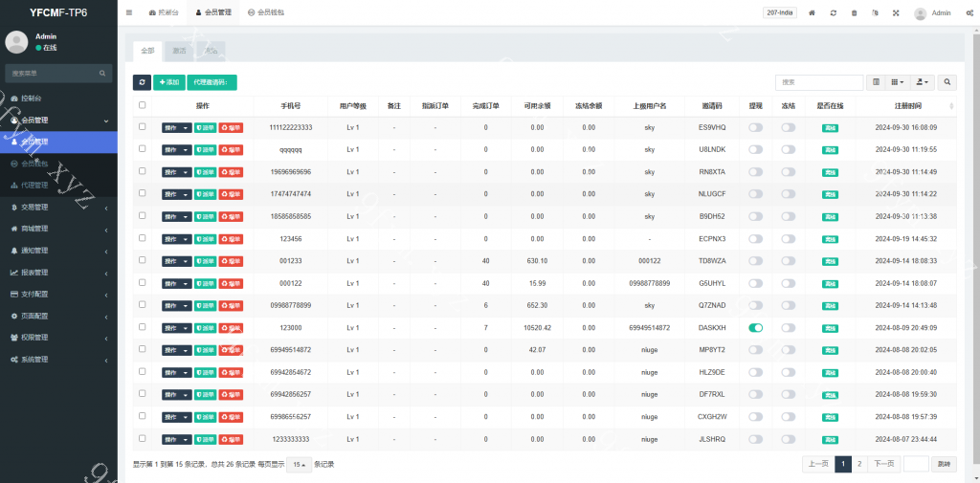Go to page 2 in pagination
980x483 pixels.
(859, 464)
